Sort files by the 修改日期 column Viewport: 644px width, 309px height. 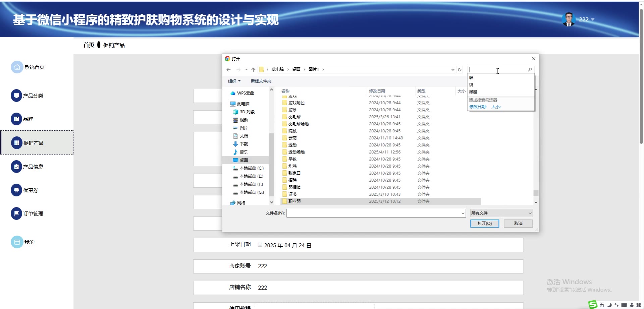[377, 91]
